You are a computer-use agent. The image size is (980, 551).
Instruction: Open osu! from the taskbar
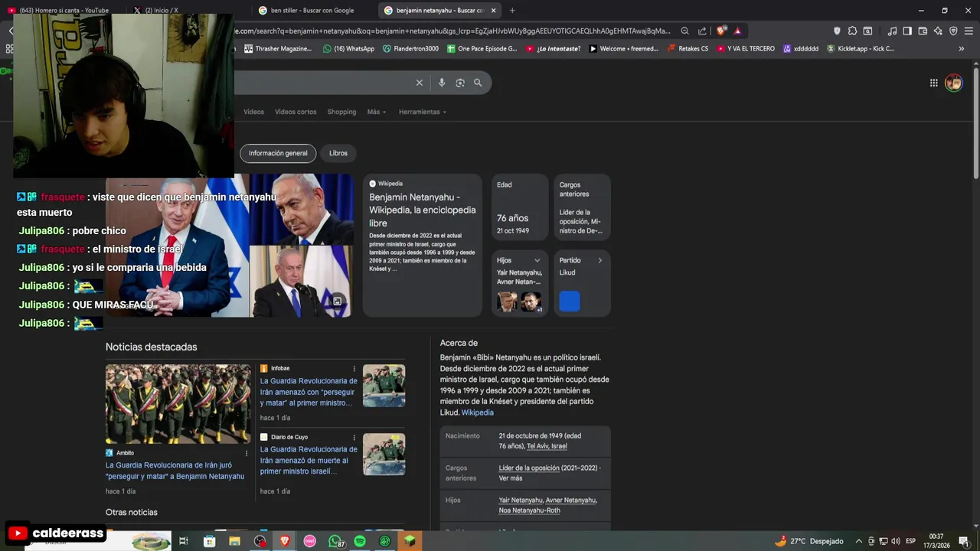[310, 541]
